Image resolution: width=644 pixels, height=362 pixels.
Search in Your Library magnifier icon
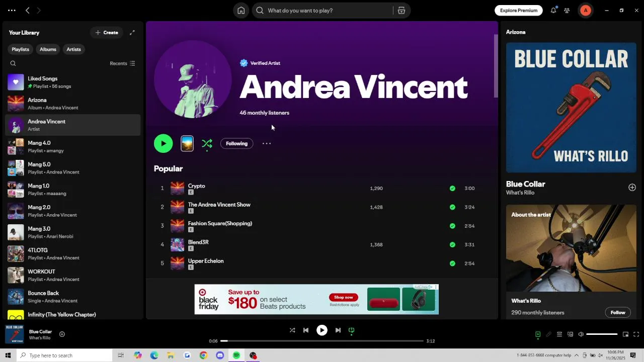(13, 63)
